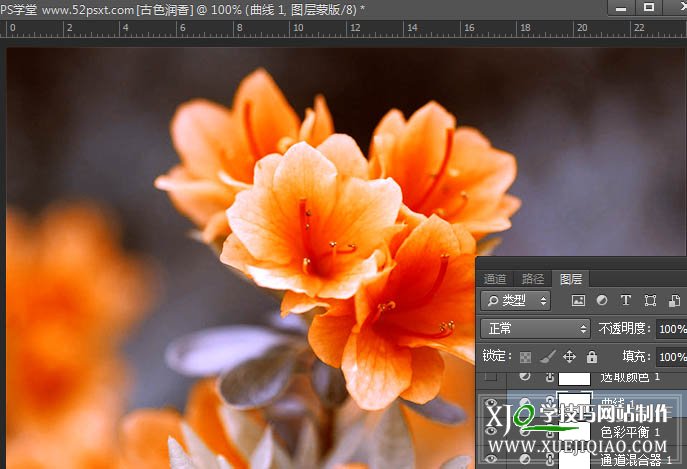Select the 选取颜色 1 layer mask thumbnail

pos(574,377)
